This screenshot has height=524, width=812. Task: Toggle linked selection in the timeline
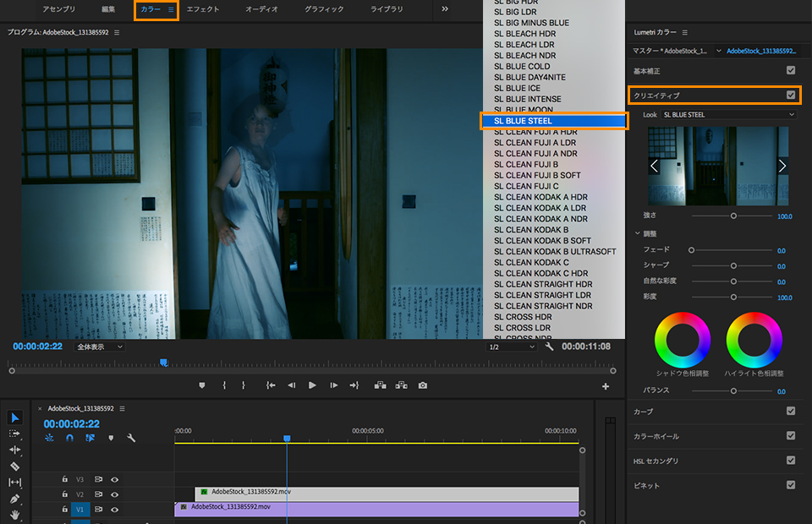pyautogui.click(x=91, y=438)
